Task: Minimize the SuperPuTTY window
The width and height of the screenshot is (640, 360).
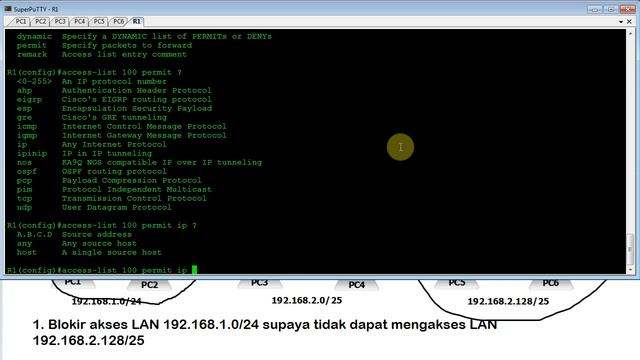Action: [x=594, y=9]
